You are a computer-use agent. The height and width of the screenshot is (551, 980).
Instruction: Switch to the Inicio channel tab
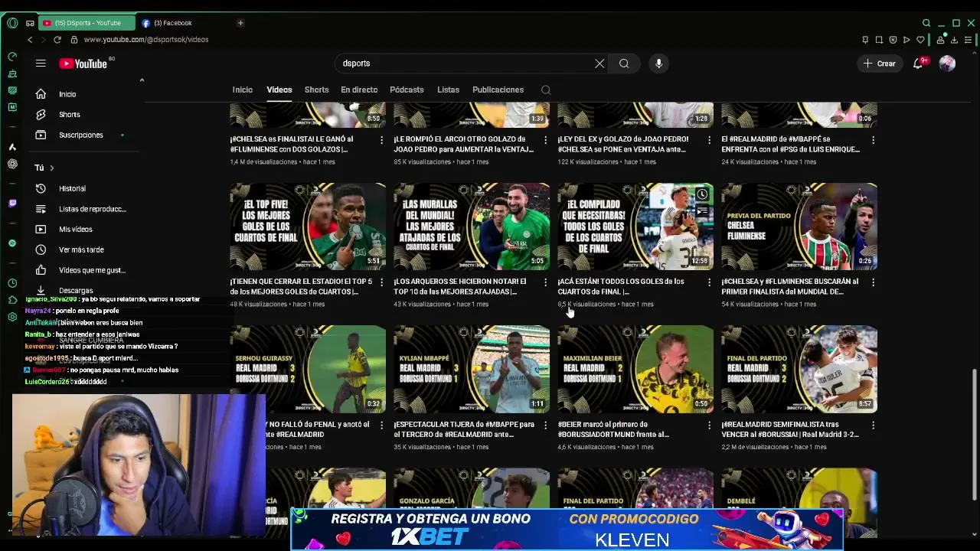(243, 90)
